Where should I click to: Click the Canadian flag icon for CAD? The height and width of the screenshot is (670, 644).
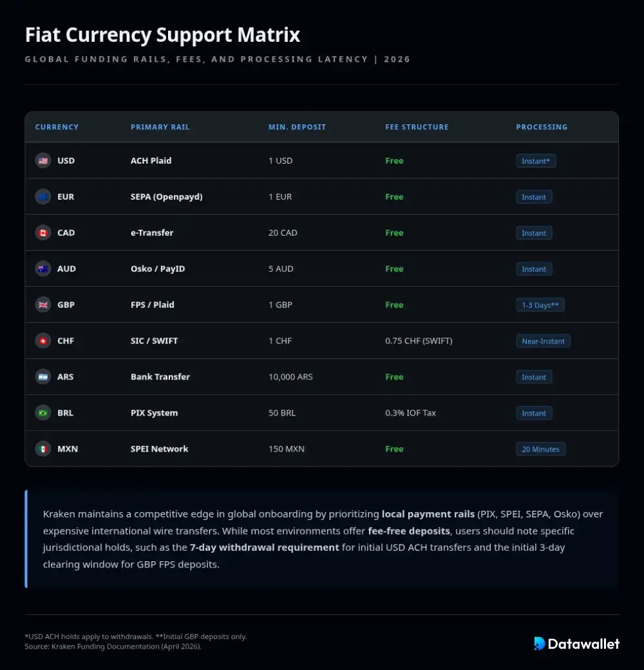point(43,233)
